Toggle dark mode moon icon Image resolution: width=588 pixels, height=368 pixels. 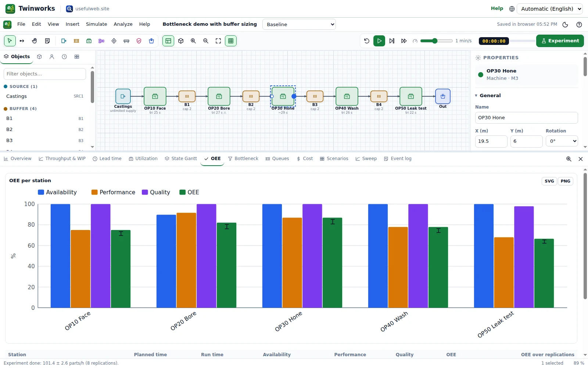tap(565, 25)
